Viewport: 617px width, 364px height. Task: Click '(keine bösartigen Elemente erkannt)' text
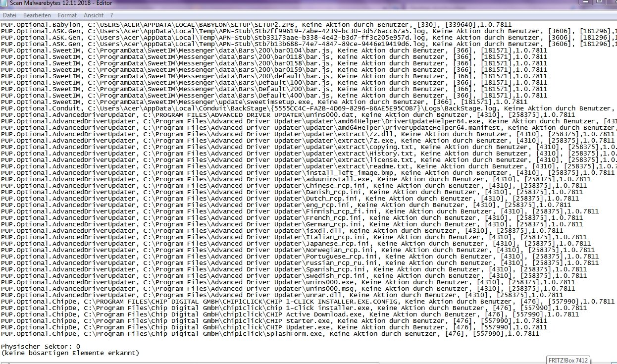click(70, 353)
